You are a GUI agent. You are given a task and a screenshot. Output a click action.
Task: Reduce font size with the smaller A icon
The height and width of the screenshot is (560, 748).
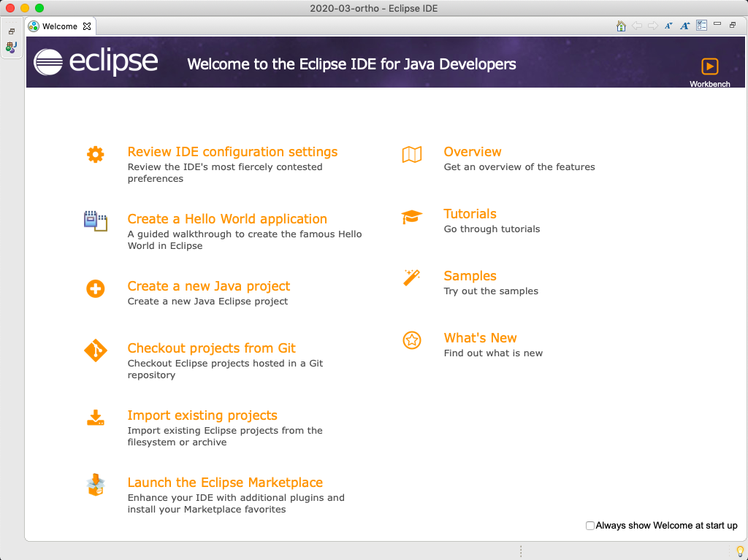coord(668,26)
